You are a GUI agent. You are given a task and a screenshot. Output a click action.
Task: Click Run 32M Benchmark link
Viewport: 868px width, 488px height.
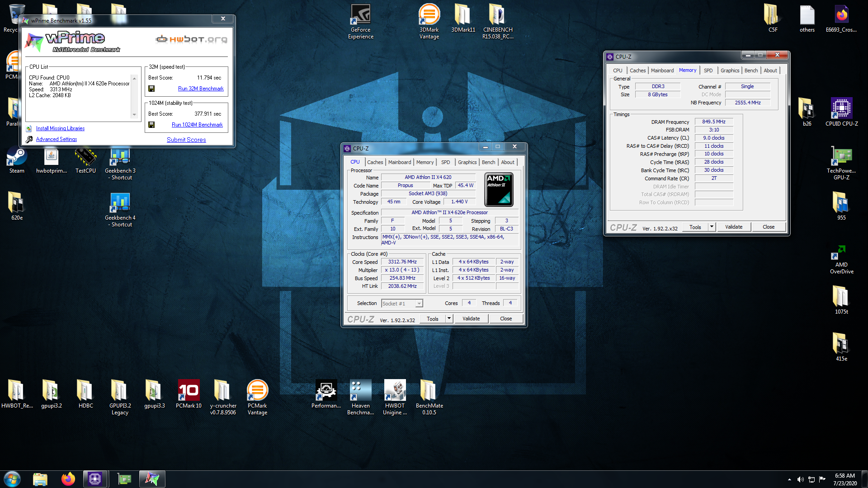(201, 89)
